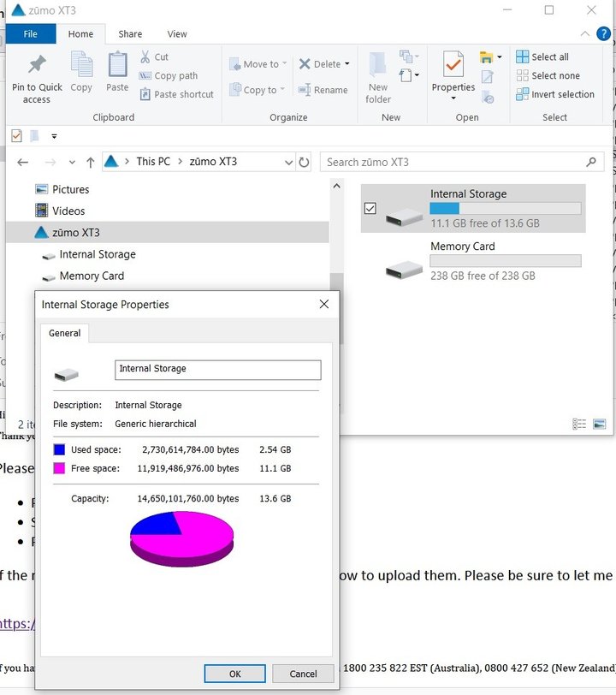The image size is (616, 695).
Task: Click the magenta Free space swatch
Action: click(x=59, y=468)
